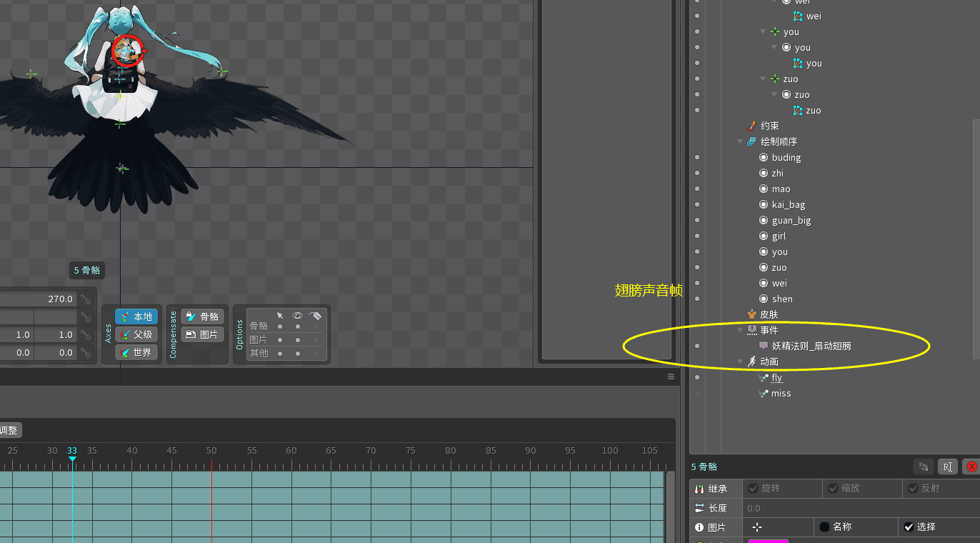
Task: Enable the 选择 checkbox
Action: pos(909,527)
